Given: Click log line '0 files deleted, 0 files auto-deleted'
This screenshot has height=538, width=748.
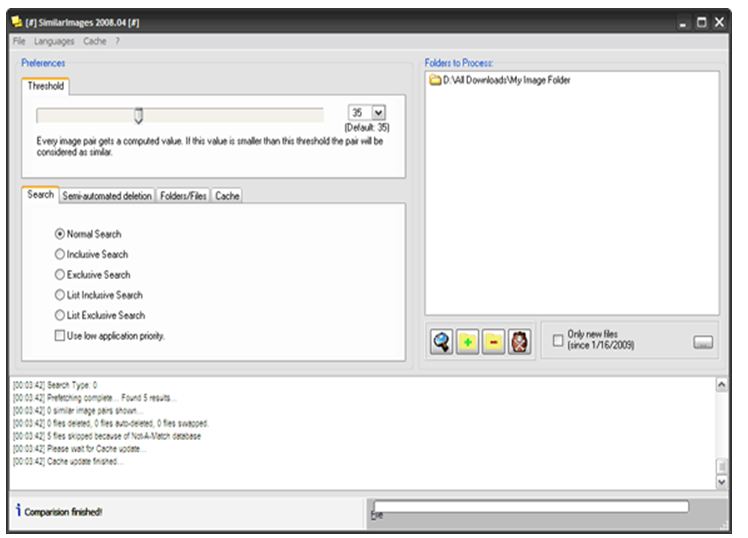Looking at the screenshot, I should (111, 424).
